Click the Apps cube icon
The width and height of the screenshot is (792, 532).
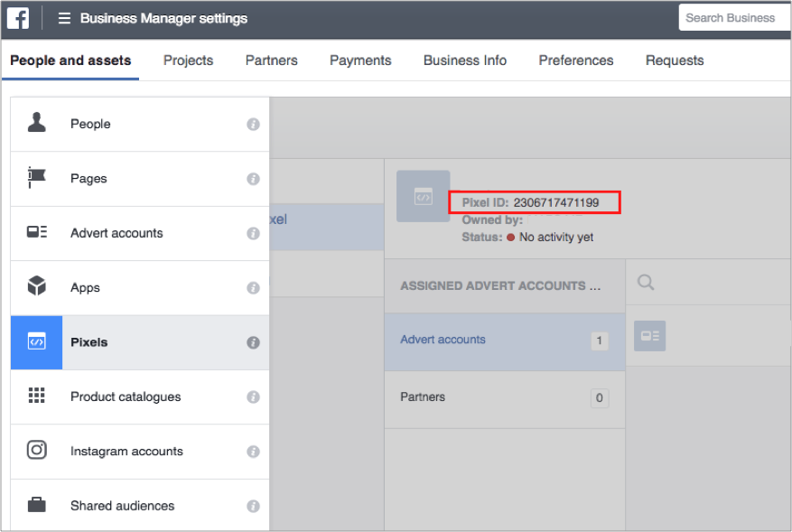pyautogui.click(x=36, y=286)
